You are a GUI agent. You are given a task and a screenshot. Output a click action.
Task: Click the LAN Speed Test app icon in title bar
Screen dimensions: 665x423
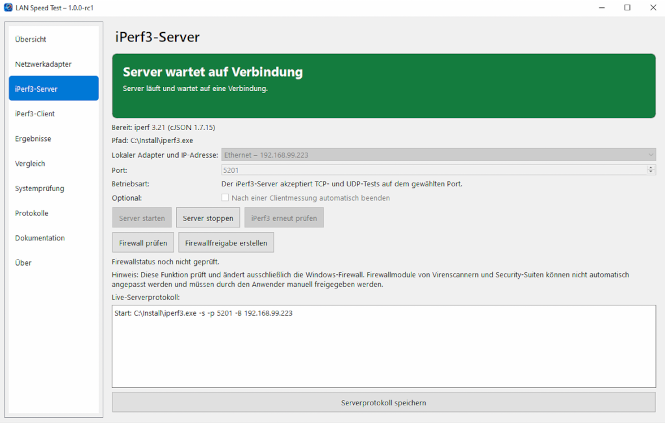click(8, 7)
